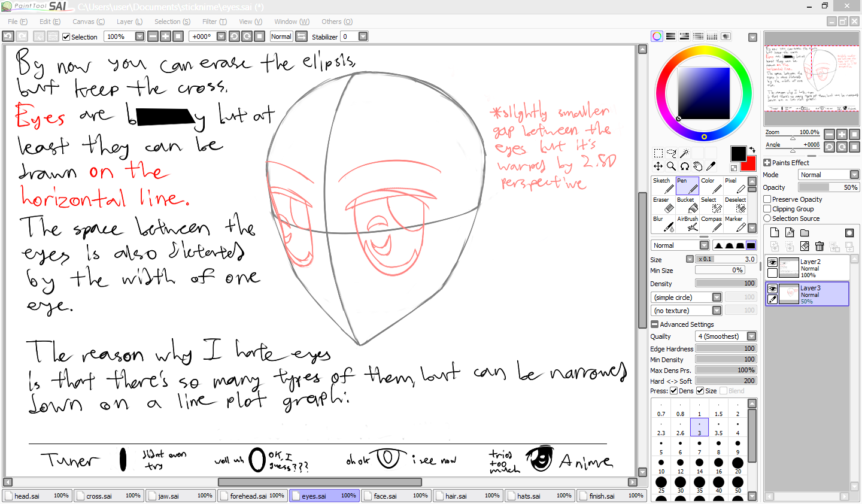The width and height of the screenshot is (862, 504).
Task: Create a new layer
Action: (x=773, y=233)
